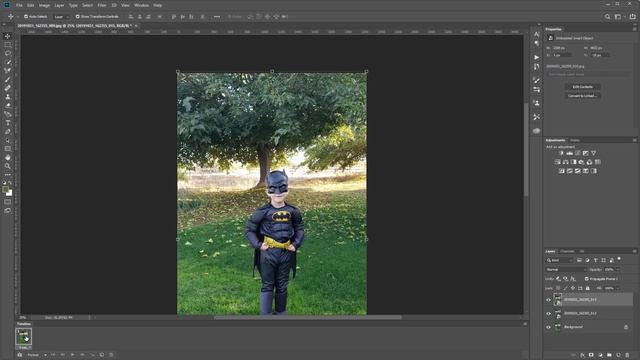
Task: Enable the Auto-Select checkbox
Action: pos(26,17)
